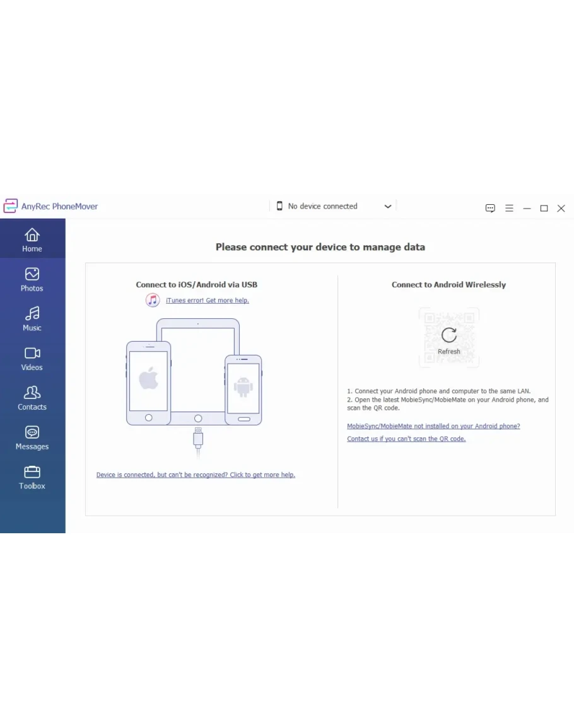Screen dimensions: 574x728
Task: Click Contact us about QR code link
Action: (406, 439)
